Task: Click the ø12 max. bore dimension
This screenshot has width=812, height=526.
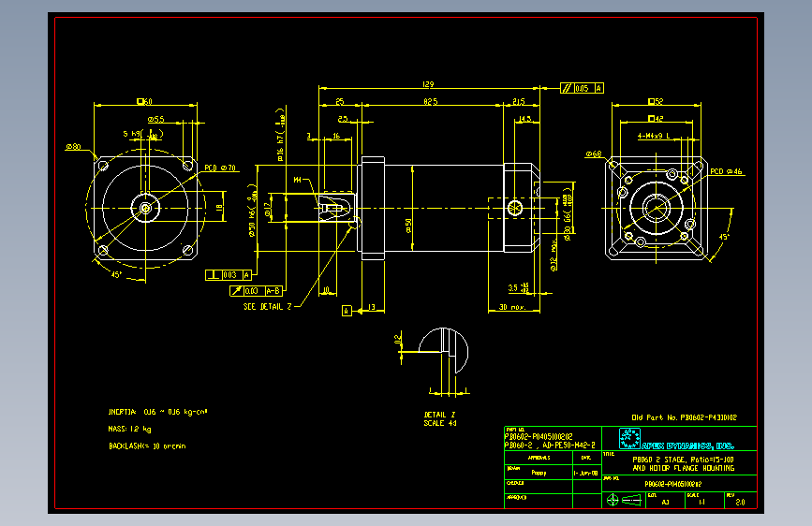Action: pos(554,256)
